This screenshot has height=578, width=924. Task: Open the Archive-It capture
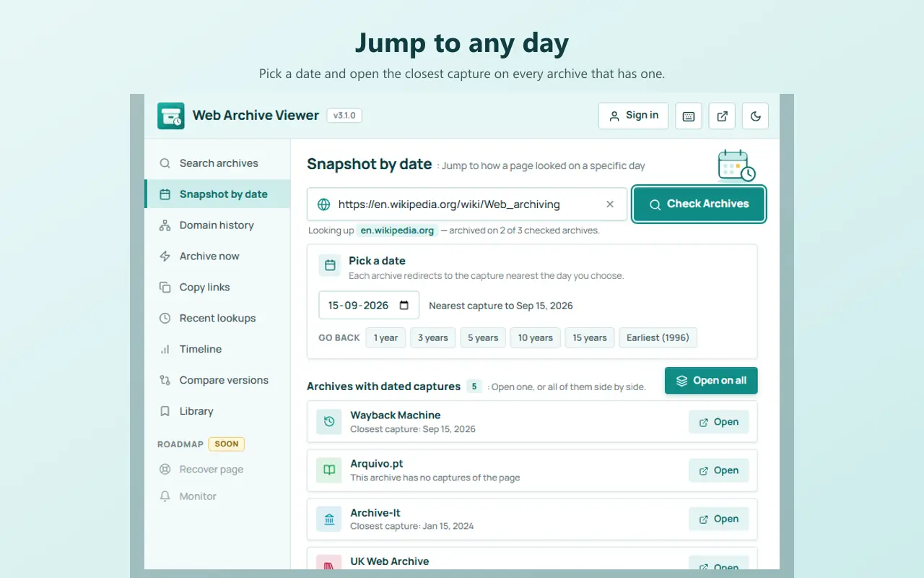[x=718, y=519]
